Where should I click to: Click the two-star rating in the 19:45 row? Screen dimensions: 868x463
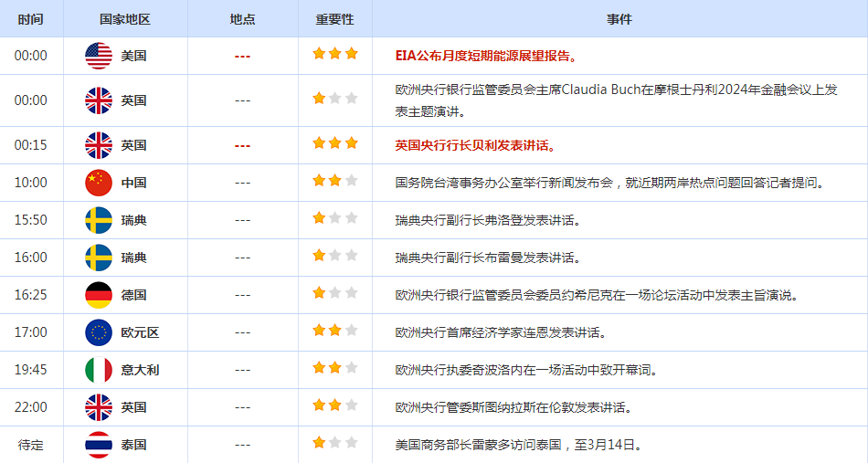[335, 368]
